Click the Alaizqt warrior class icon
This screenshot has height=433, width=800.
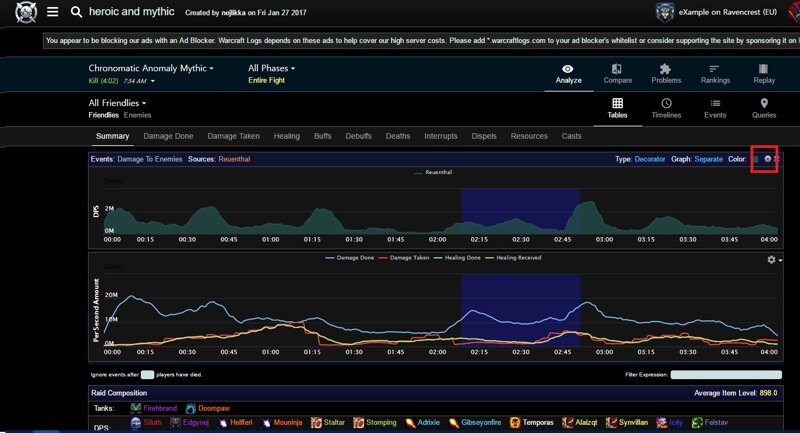tap(567, 422)
